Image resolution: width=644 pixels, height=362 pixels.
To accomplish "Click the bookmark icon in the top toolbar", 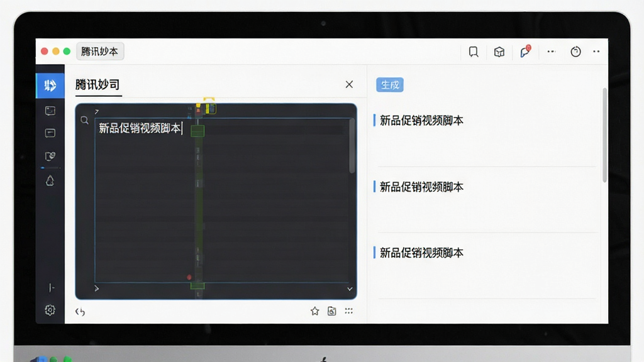I will click(x=474, y=52).
